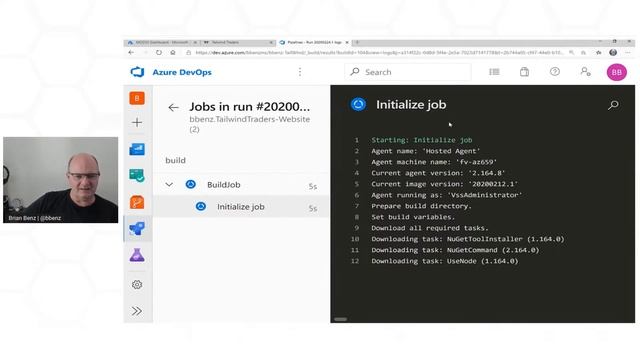640x360 pixels.
Task: Select the BuildJob row
Action: click(241, 185)
